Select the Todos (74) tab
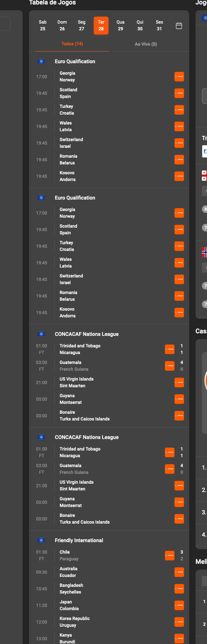Viewport: 207px width, 644px height. coord(72,44)
